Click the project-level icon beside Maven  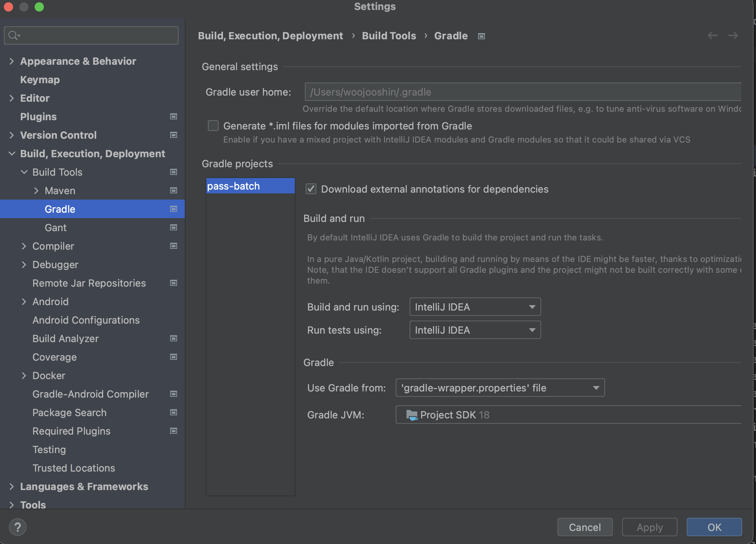click(x=174, y=190)
